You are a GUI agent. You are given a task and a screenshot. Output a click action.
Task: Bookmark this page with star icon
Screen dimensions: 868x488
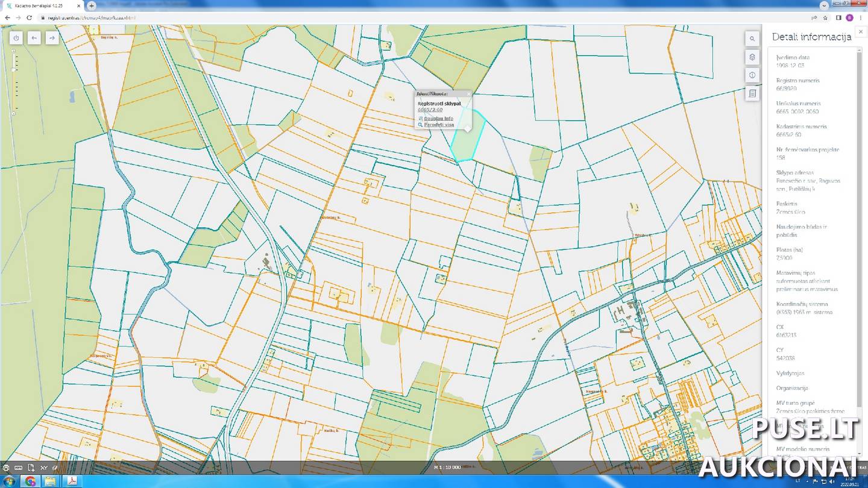(x=825, y=17)
